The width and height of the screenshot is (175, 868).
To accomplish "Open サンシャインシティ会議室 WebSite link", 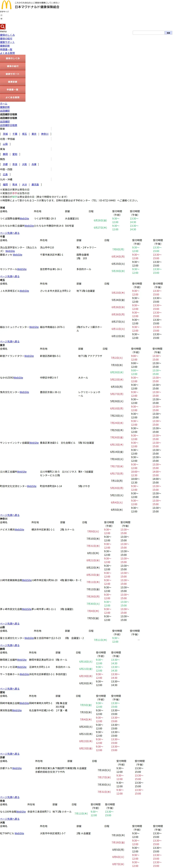I will tap(34, 443).
